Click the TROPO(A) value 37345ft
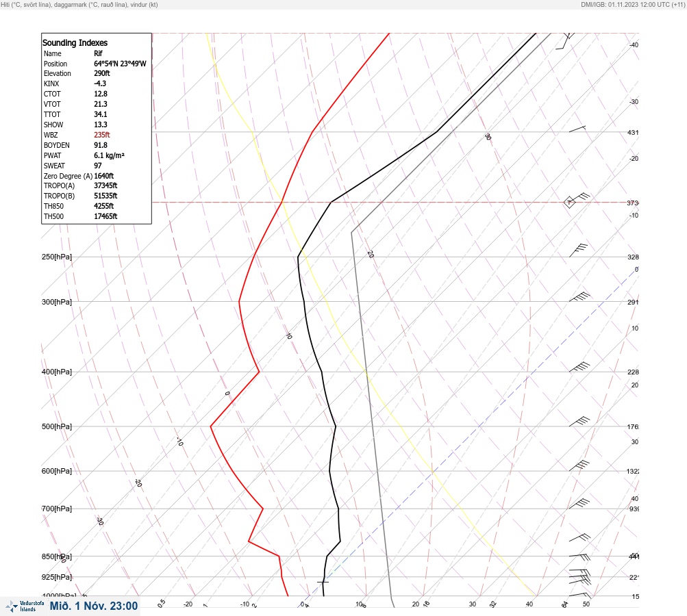 click(105, 185)
